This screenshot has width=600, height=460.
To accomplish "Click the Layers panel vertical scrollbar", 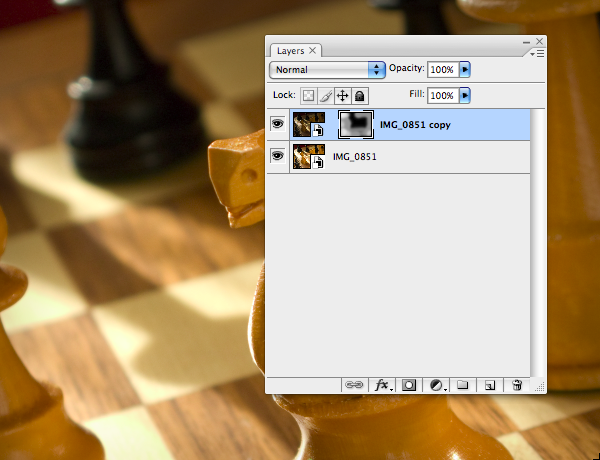I will coord(538,243).
